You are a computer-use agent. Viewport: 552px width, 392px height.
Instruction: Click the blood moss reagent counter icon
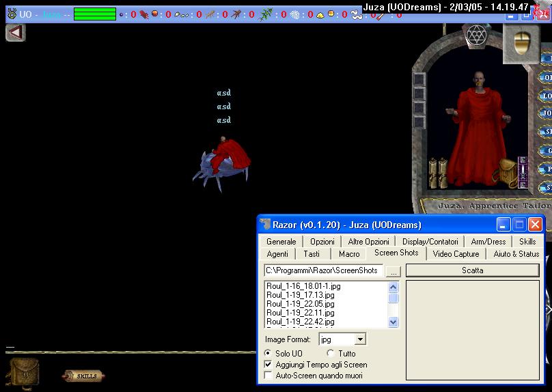[144, 14]
